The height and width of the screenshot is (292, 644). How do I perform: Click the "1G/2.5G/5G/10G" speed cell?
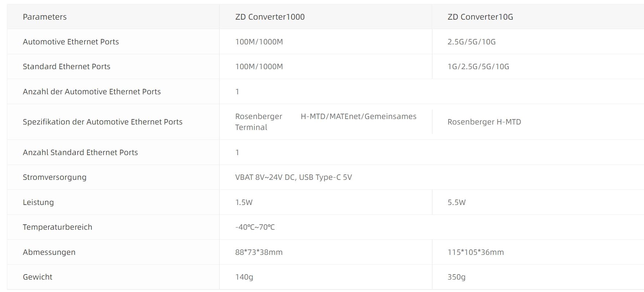point(478,67)
